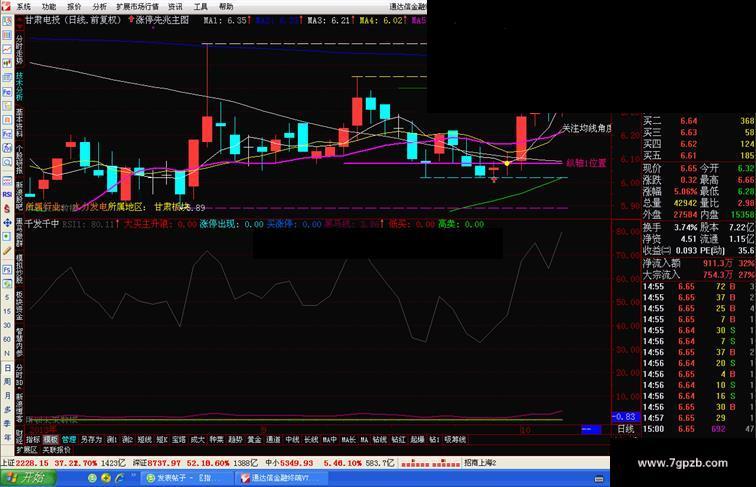Open the 关联报价 tab
The image size is (756, 487).
(56, 450)
